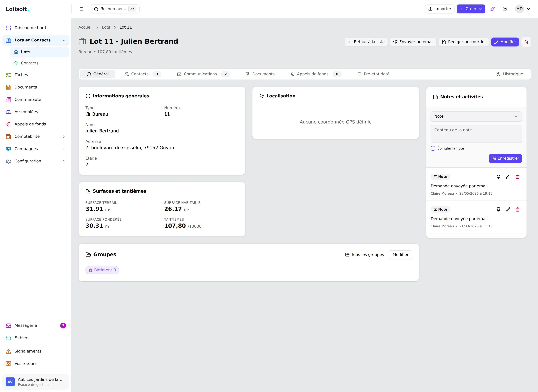Delete the lot with the red trash icon in the header

(526, 42)
